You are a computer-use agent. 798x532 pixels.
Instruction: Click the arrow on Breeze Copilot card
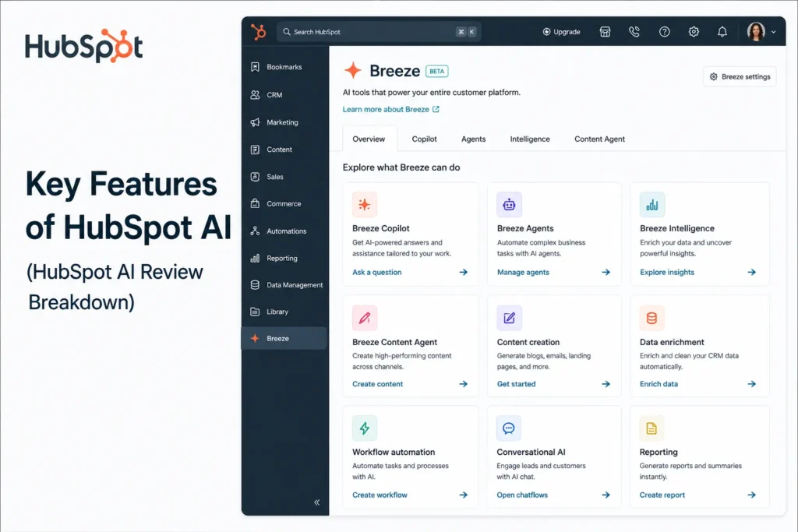pyautogui.click(x=463, y=272)
